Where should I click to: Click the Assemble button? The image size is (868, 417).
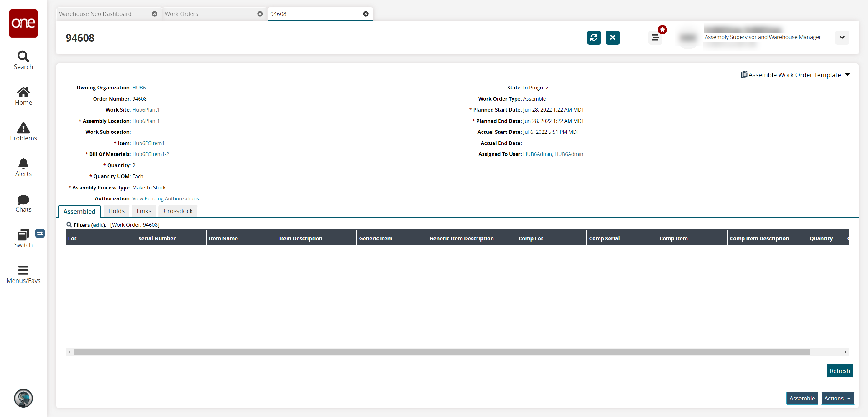click(802, 398)
